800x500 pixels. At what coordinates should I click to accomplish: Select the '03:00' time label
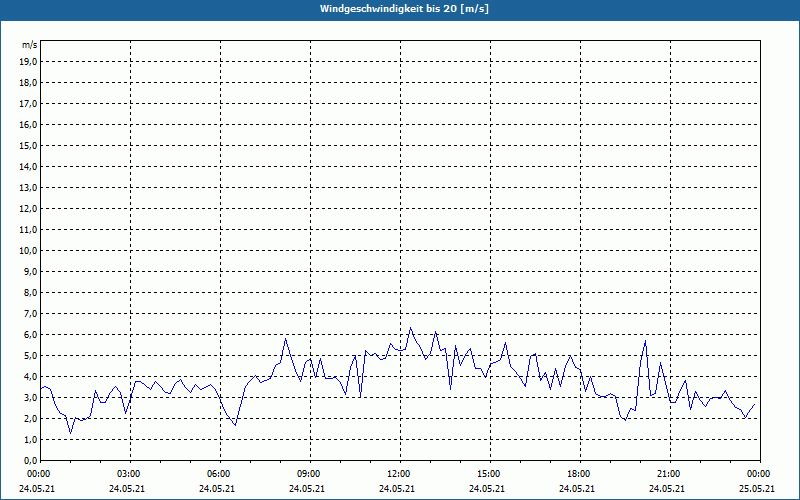[129, 474]
